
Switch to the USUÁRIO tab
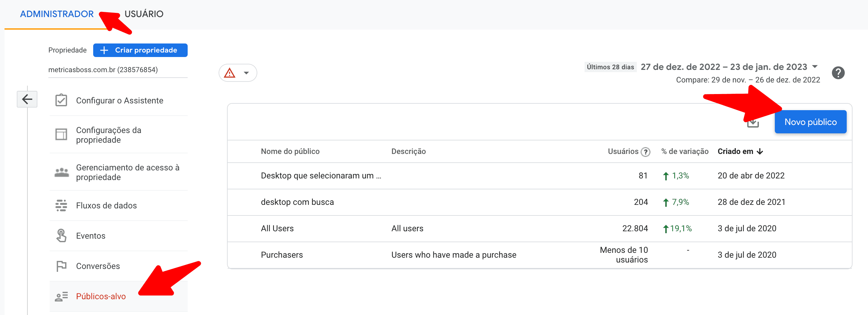144,14
